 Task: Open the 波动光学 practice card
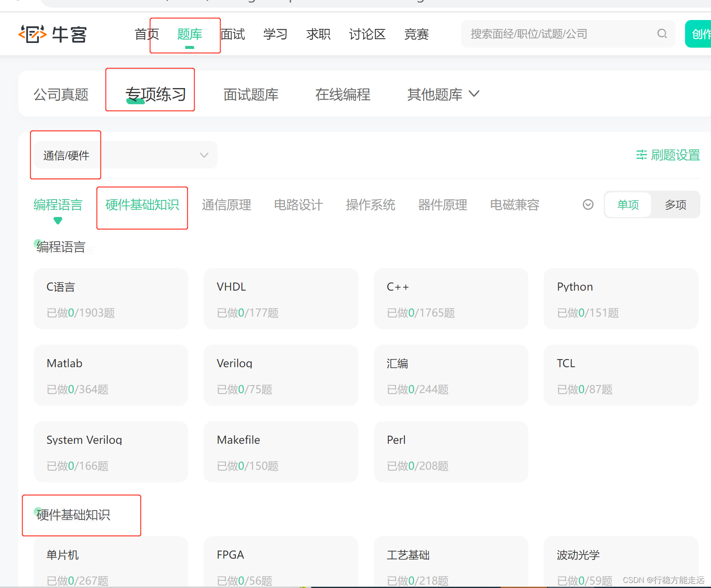pos(621,562)
